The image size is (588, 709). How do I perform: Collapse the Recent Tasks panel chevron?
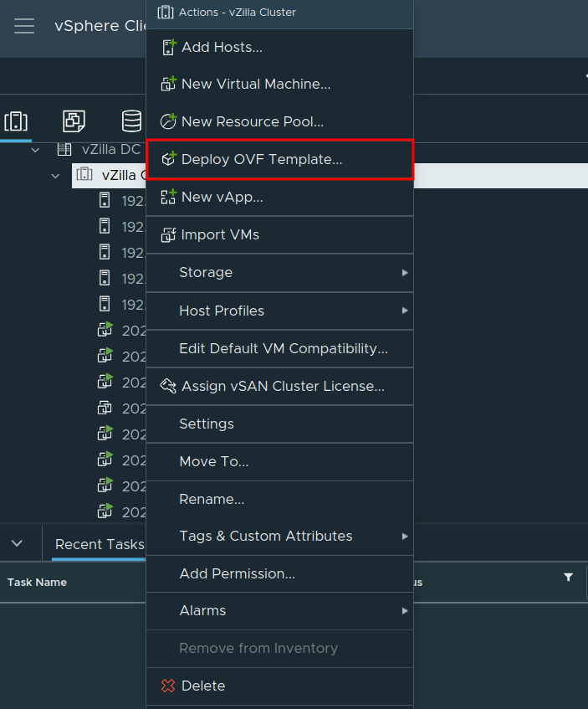tap(18, 543)
